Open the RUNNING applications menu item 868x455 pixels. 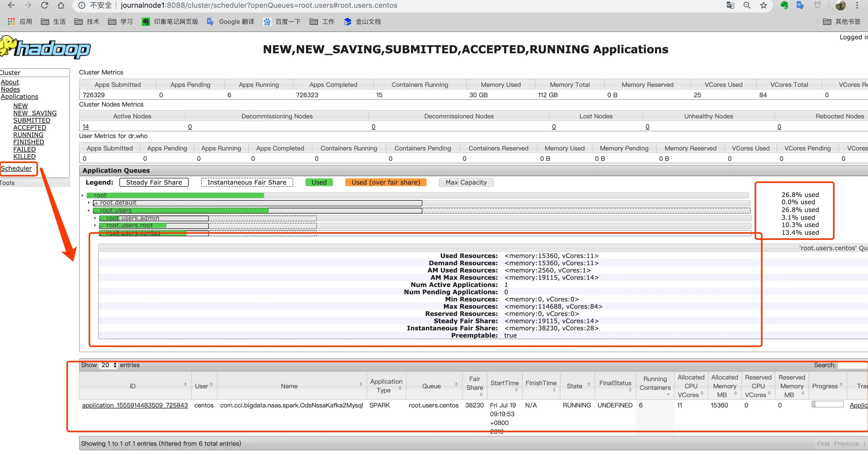pos(28,135)
